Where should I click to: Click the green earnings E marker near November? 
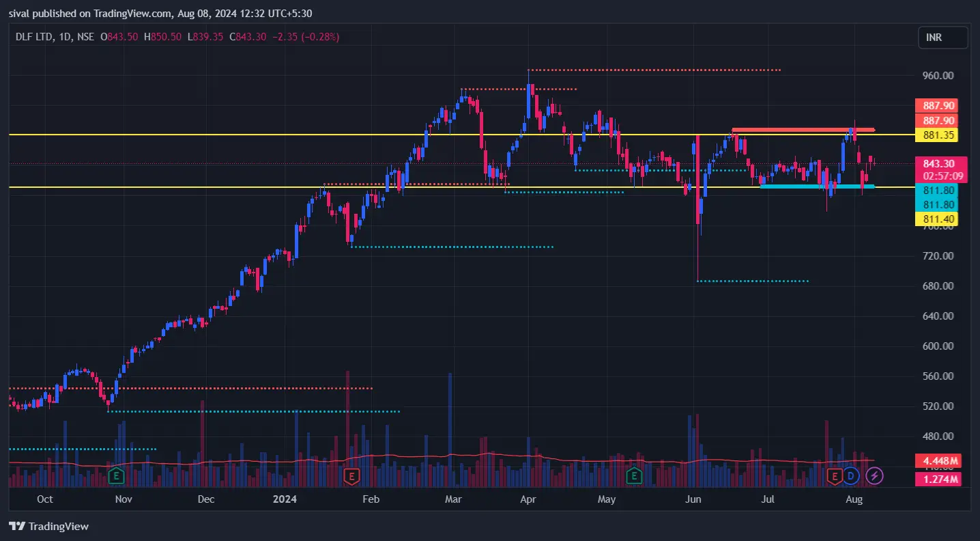(x=116, y=475)
